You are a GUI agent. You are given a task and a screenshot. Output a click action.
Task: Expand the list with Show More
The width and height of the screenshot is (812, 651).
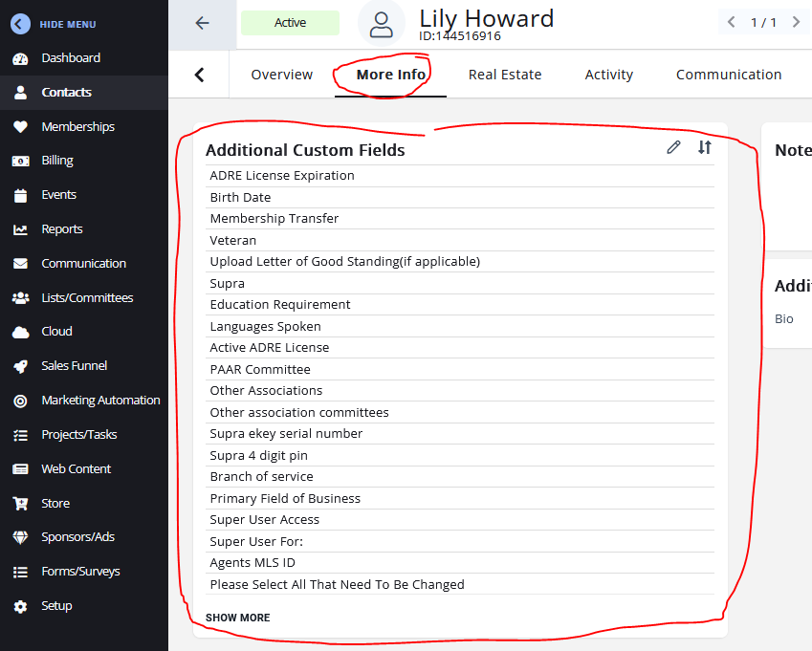pyautogui.click(x=237, y=618)
